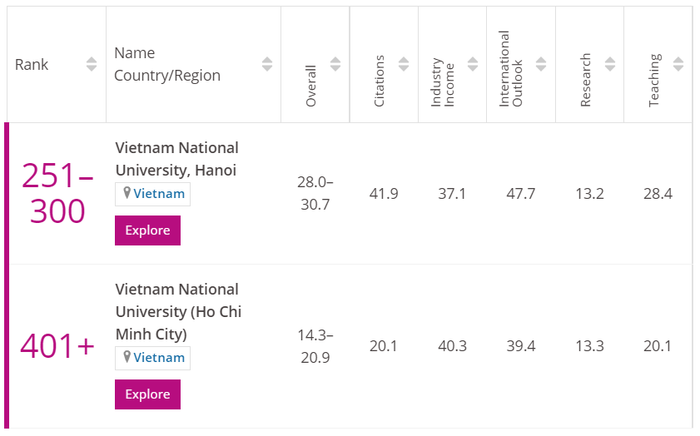This screenshot has height=436, width=700.
Task: Sort by Industry Income arrows
Action: pos(472,64)
